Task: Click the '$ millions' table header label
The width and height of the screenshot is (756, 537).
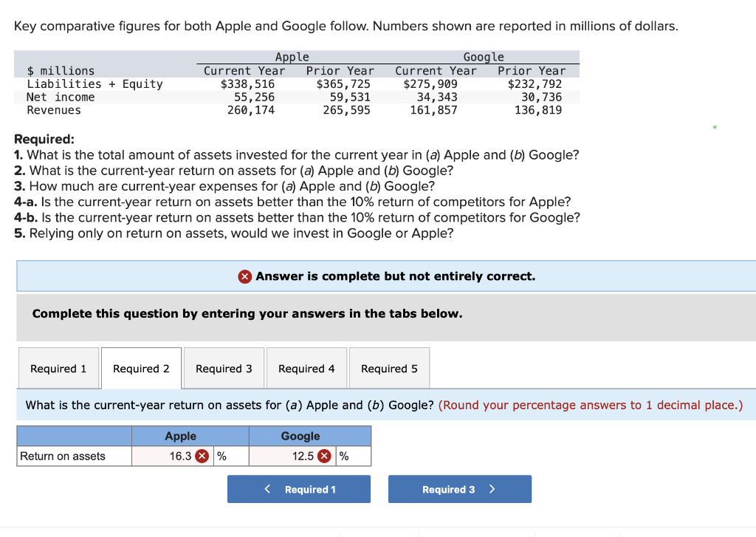Action: click(x=61, y=71)
